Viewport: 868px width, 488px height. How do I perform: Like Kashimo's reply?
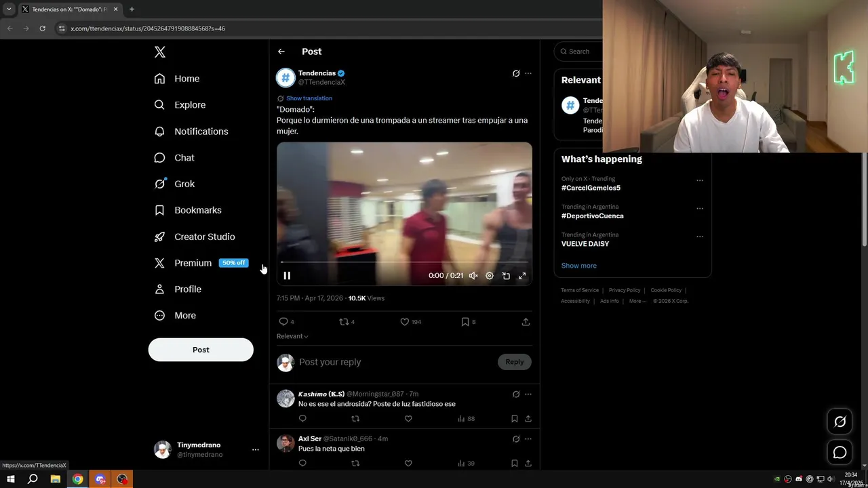point(408,419)
